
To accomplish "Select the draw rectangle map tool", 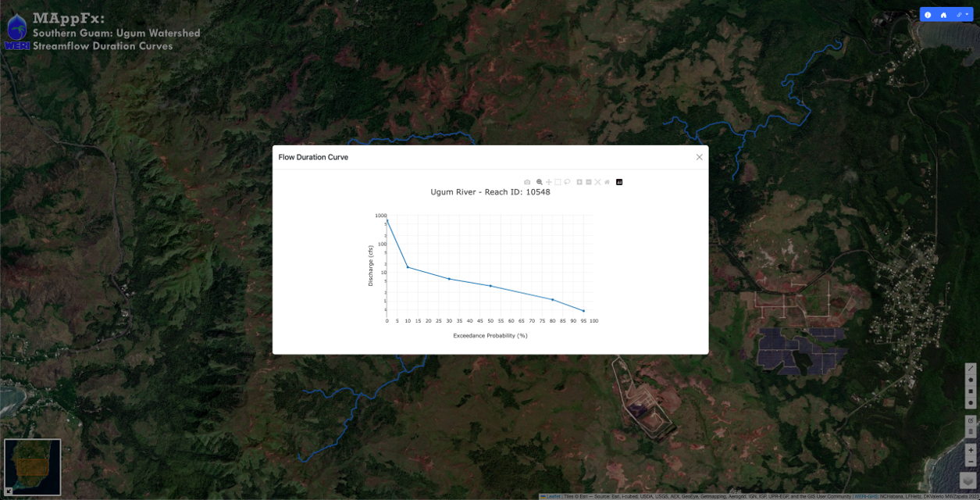I will [971, 391].
